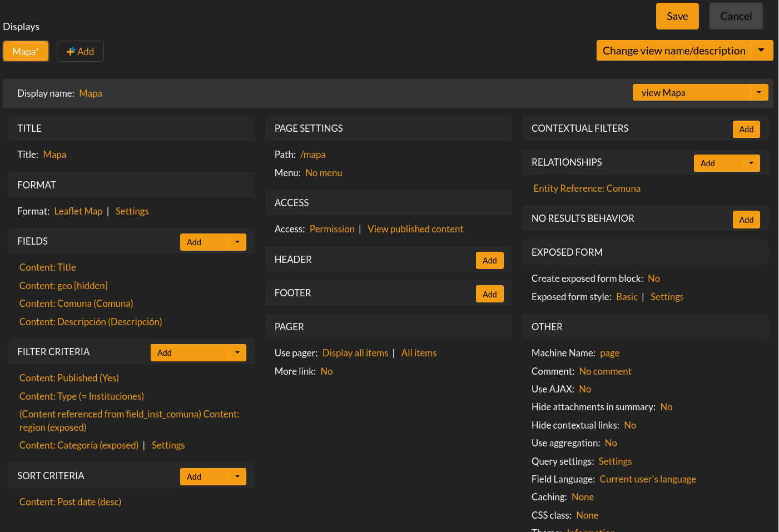779x532 pixels.
Task: Toggle Use AJAX setting value No
Action: [x=585, y=389]
